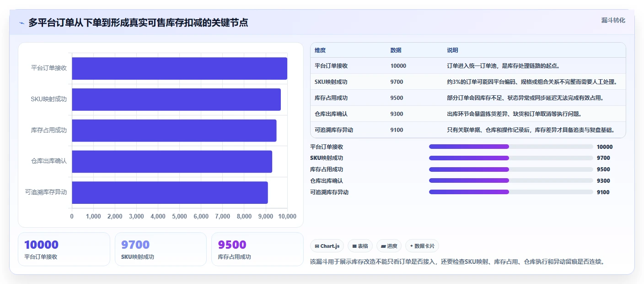This screenshot has height=284, width=644.
Task: Click the 10000 value in the table
Action: coord(398,66)
